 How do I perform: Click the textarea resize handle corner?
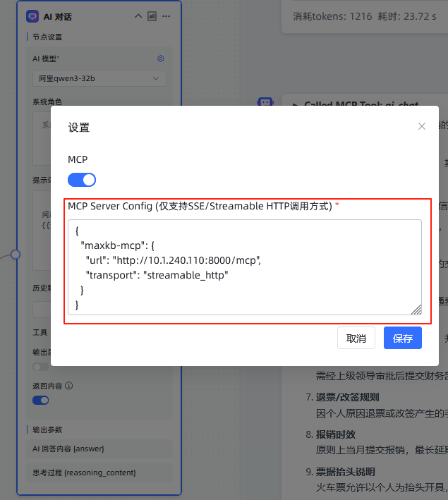(416, 309)
